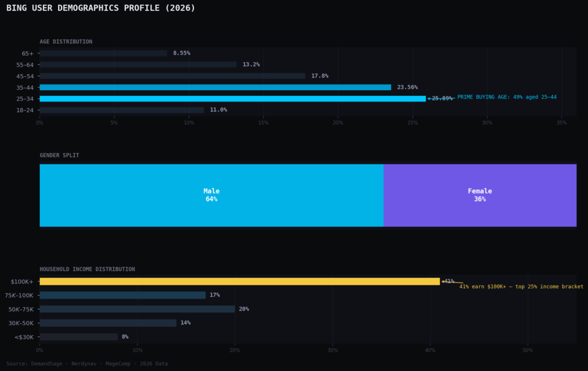Click the yellow $100K+ income bar
This screenshot has width=588, height=371.
(x=239, y=281)
